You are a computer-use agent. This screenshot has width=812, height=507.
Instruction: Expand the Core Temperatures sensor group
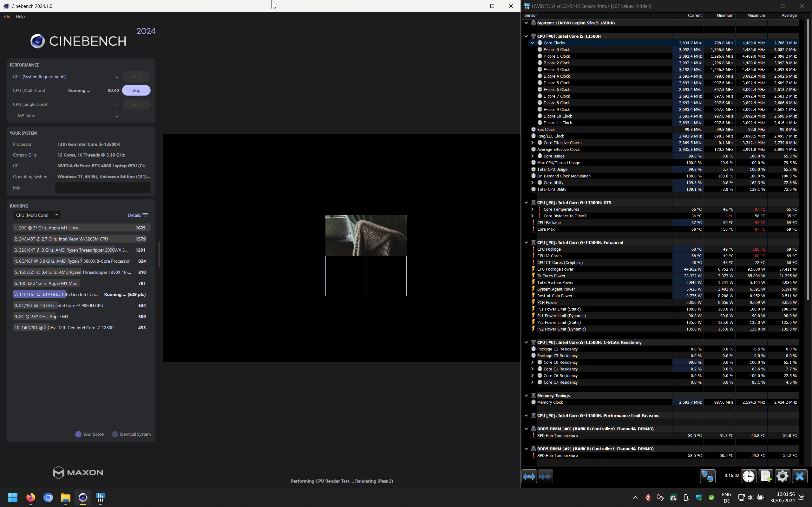pyautogui.click(x=533, y=209)
